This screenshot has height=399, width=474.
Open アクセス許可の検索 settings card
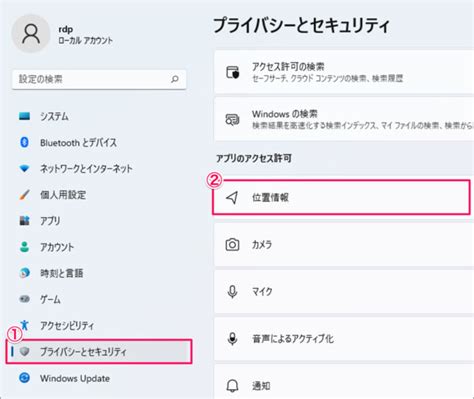[344, 72]
